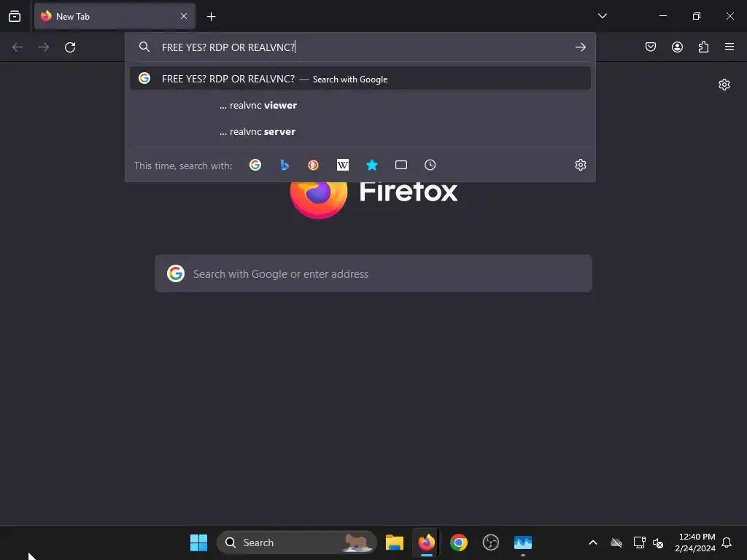Click the Go arrow in address bar
The height and width of the screenshot is (560, 747).
coord(580,47)
